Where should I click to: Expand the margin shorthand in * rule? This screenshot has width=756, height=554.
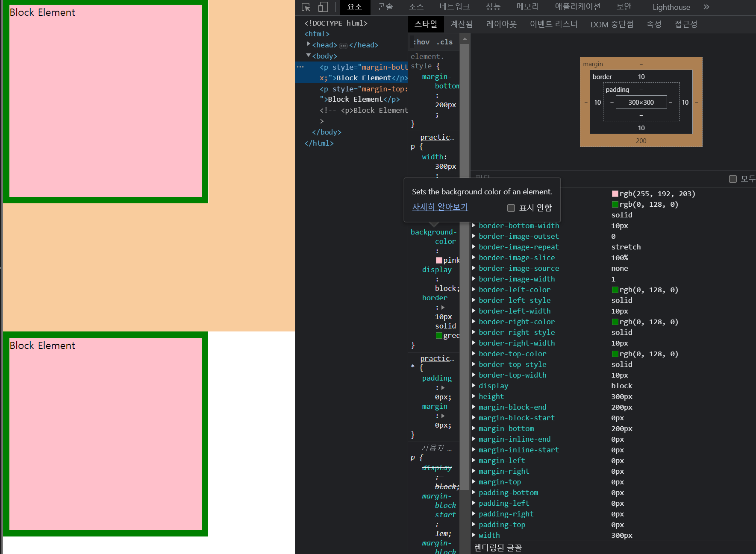443,416
